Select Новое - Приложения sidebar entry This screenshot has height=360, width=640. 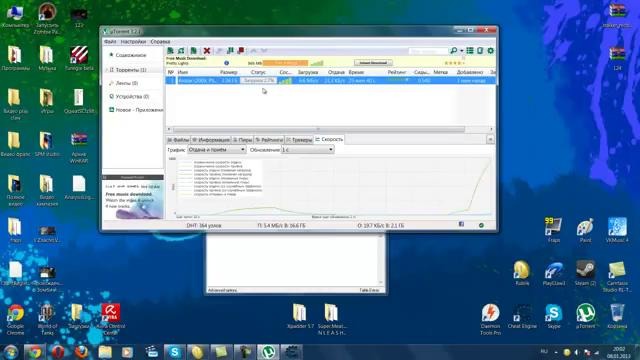(139, 110)
